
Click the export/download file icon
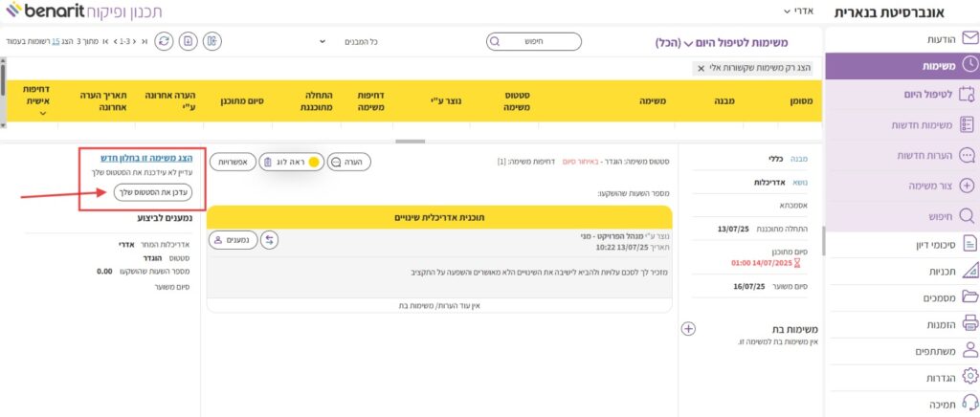point(189,41)
